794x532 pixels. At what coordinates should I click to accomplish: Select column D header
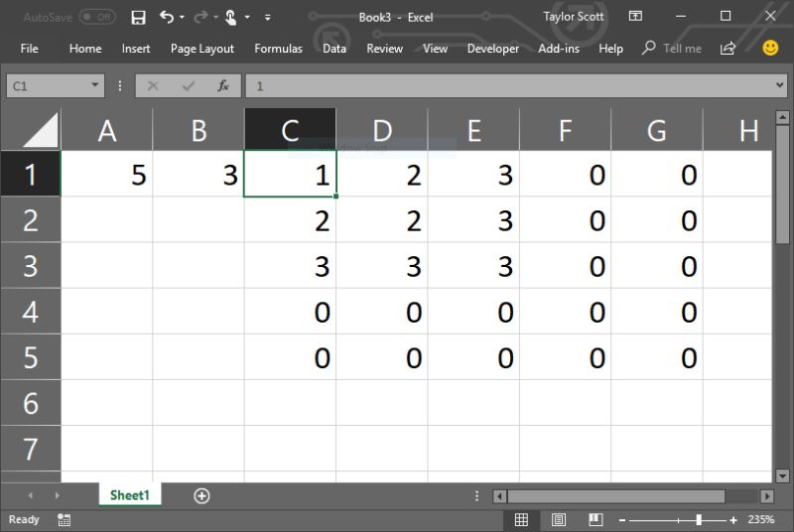click(x=382, y=130)
